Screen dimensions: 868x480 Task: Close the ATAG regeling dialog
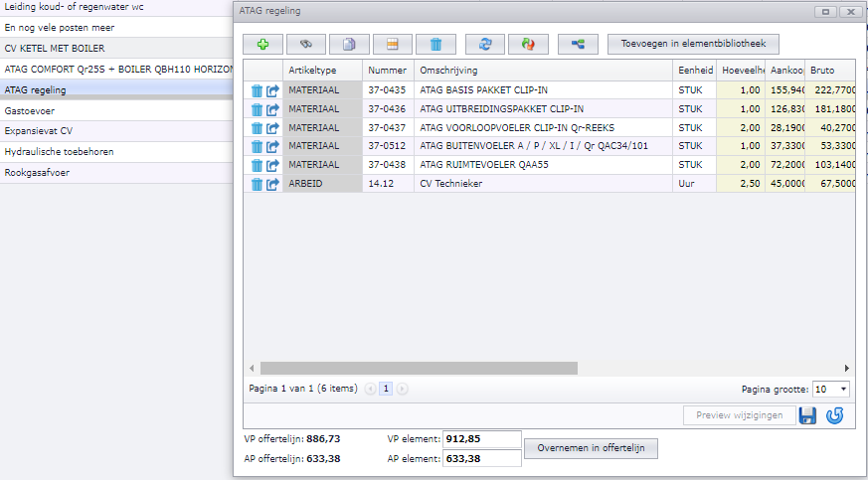pyautogui.click(x=851, y=12)
